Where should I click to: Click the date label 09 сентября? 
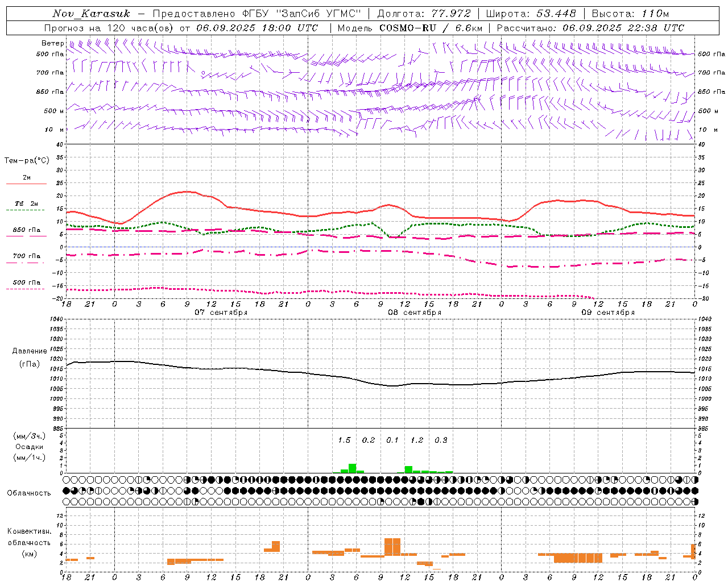608,313
